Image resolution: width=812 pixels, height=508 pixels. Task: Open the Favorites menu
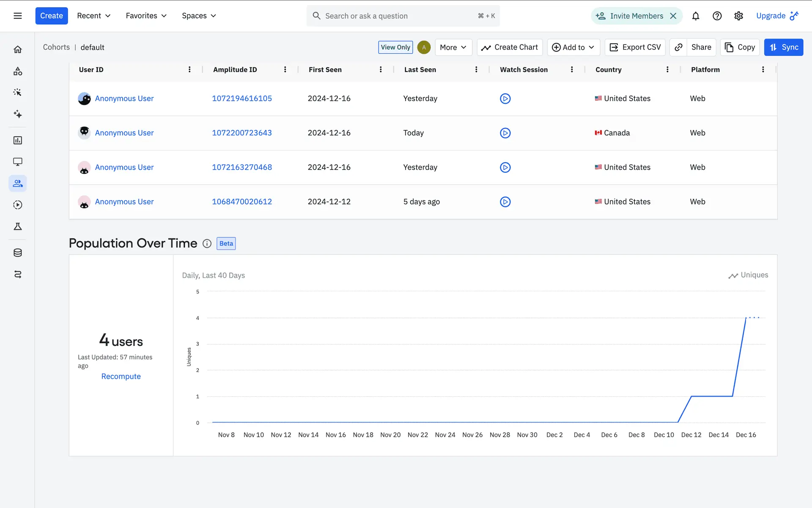pyautogui.click(x=146, y=16)
